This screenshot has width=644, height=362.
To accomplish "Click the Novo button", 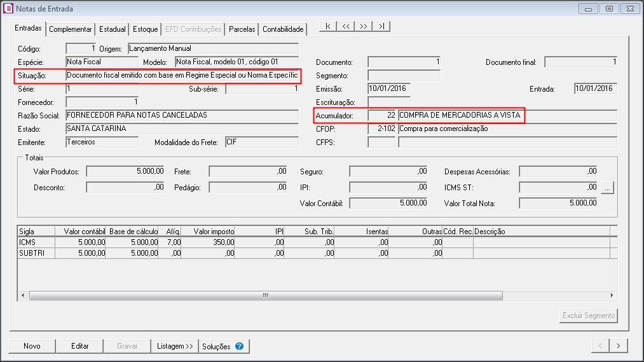I will [32, 346].
